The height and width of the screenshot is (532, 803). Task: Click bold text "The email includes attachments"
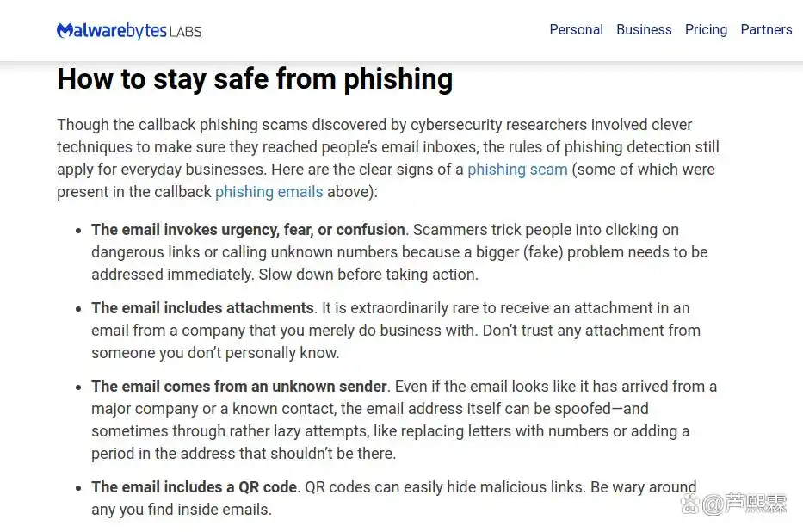pos(203,307)
